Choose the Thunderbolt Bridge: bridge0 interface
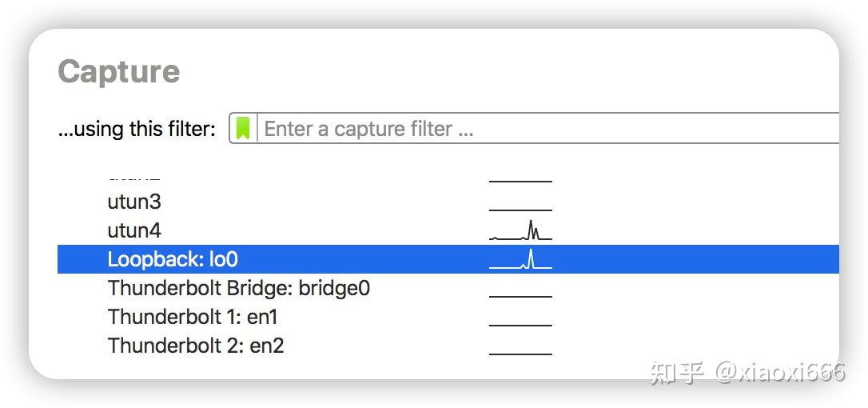 click(x=239, y=288)
